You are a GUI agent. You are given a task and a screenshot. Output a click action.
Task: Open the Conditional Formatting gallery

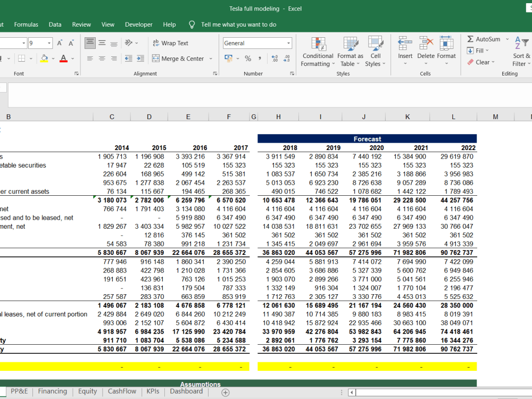pyautogui.click(x=318, y=51)
